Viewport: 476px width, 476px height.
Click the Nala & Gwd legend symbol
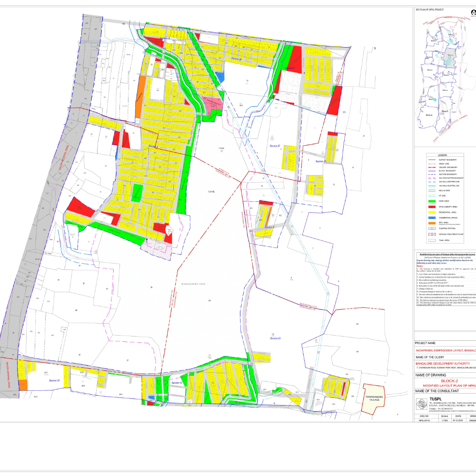click(x=432, y=191)
